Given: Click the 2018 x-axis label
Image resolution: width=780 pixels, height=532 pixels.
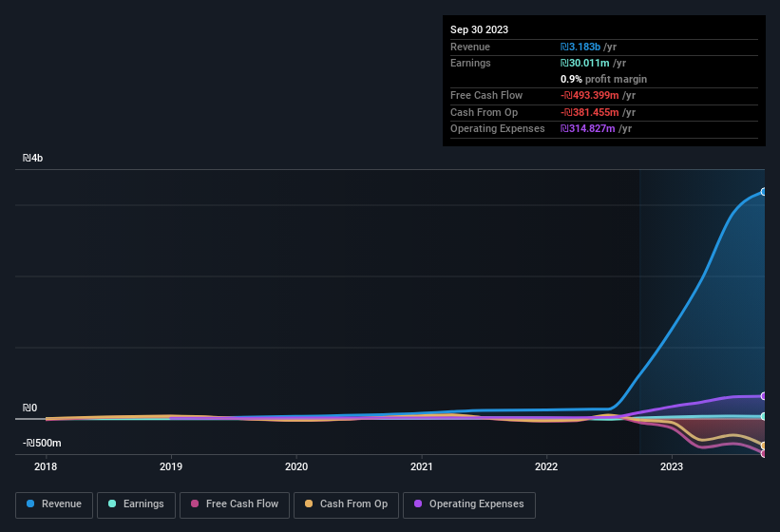Looking at the screenshot, I should (46, 466).
